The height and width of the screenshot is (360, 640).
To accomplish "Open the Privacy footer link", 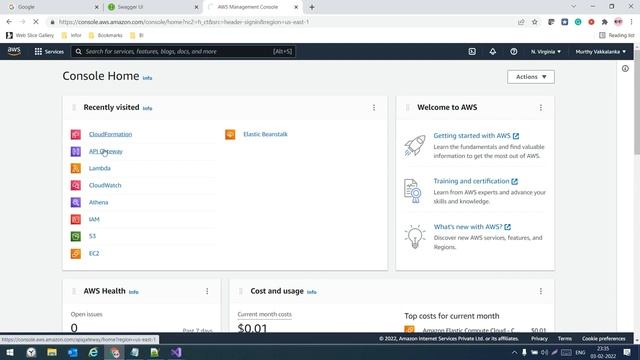I will tap(539, 339).
